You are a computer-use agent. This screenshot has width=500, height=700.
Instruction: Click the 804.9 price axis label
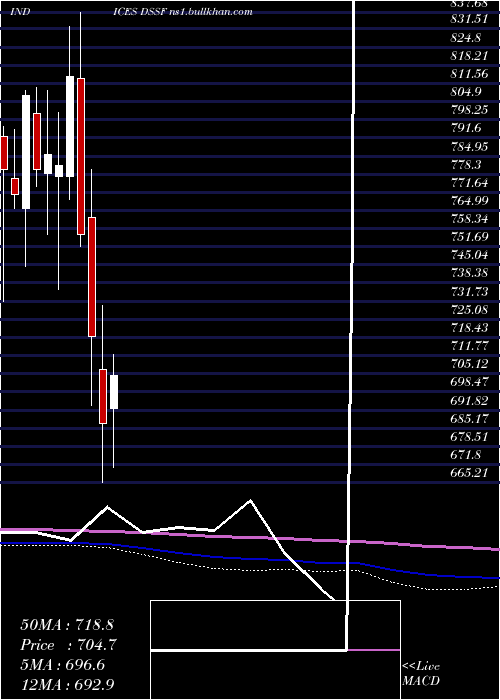point(466,92)
